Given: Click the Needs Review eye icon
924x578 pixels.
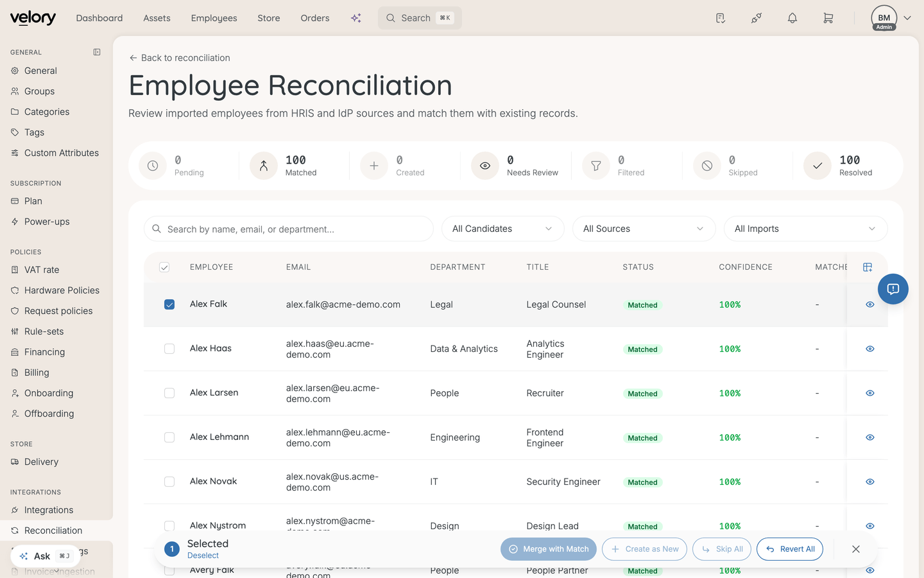Looking at the screenshot, I should click(x=485, y=166).
